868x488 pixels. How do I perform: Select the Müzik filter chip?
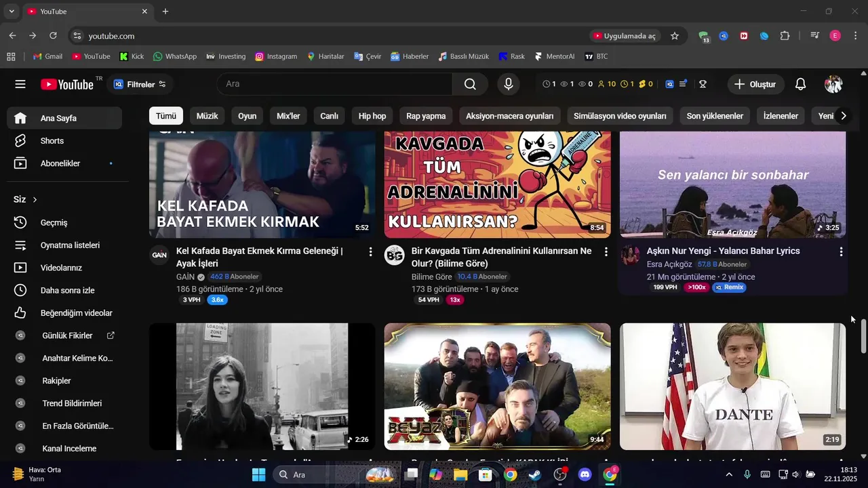pyautogui.click(x=208, y=116)
